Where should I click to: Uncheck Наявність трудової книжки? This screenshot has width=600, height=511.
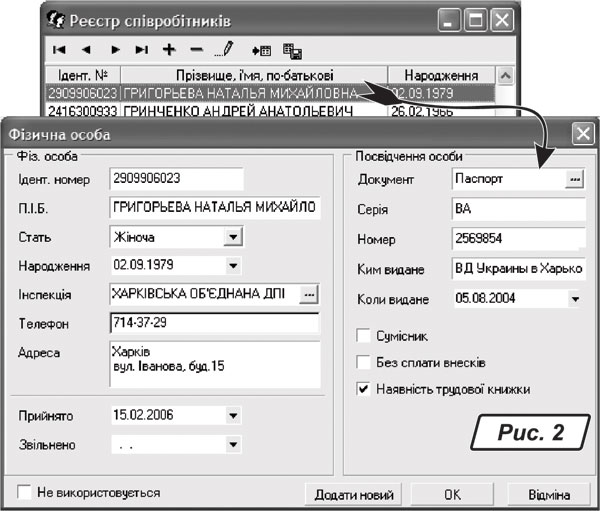(x=365, y=389)
